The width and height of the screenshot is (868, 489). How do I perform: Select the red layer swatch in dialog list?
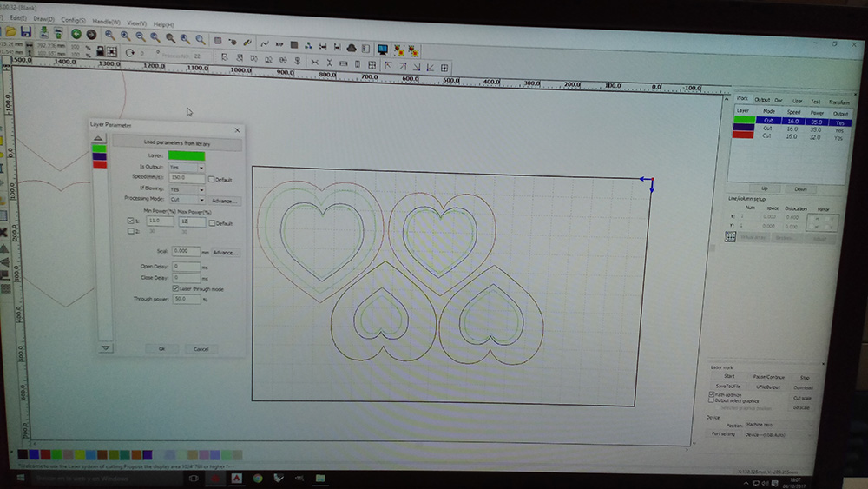(x=100, y=164)
